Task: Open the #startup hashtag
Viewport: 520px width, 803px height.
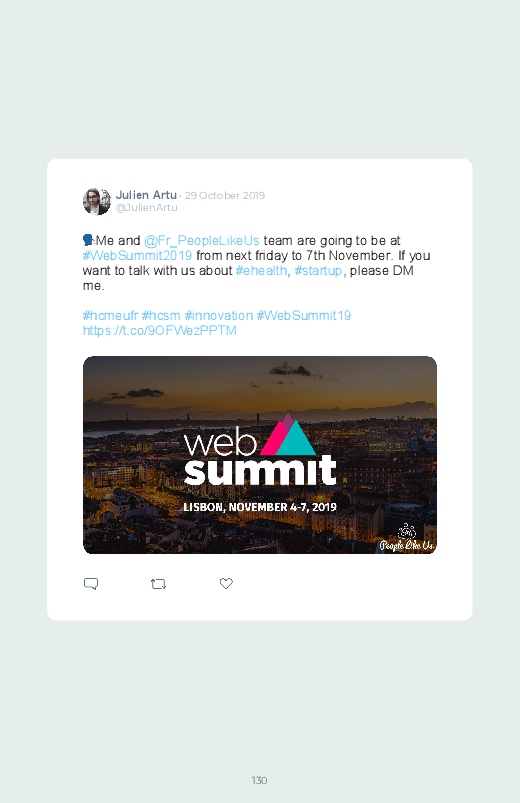Action: click(x=318, y=270)
